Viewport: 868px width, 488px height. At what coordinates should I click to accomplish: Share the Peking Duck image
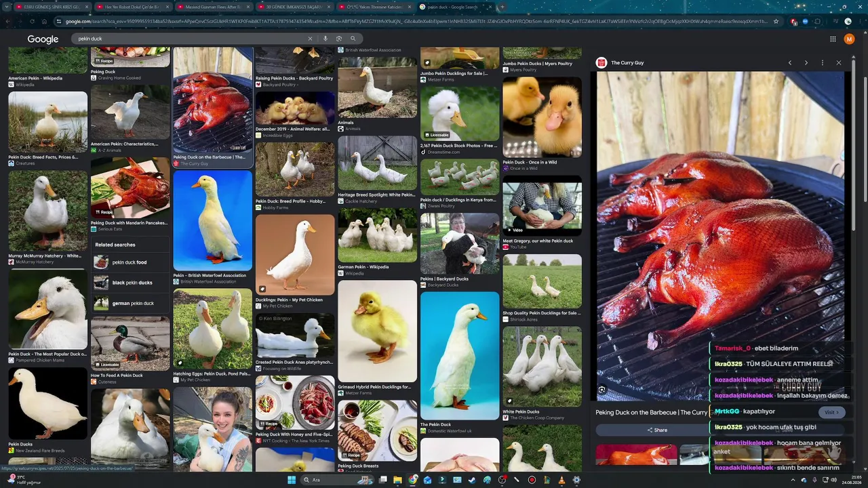click(656, 430)
